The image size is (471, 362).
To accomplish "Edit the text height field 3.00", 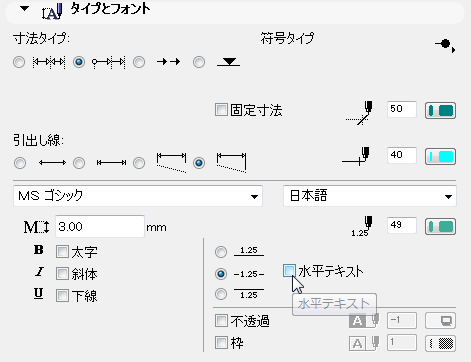I will click(100, 227).
